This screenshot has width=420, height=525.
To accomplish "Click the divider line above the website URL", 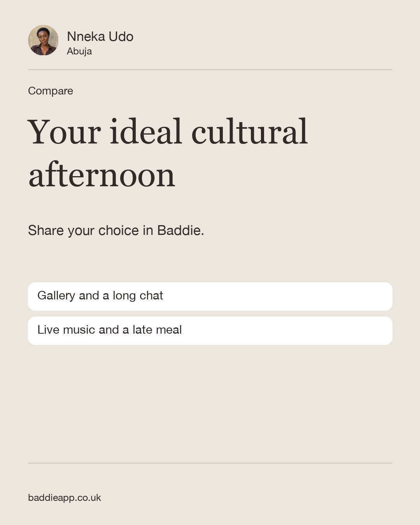I will pos(210,463).
